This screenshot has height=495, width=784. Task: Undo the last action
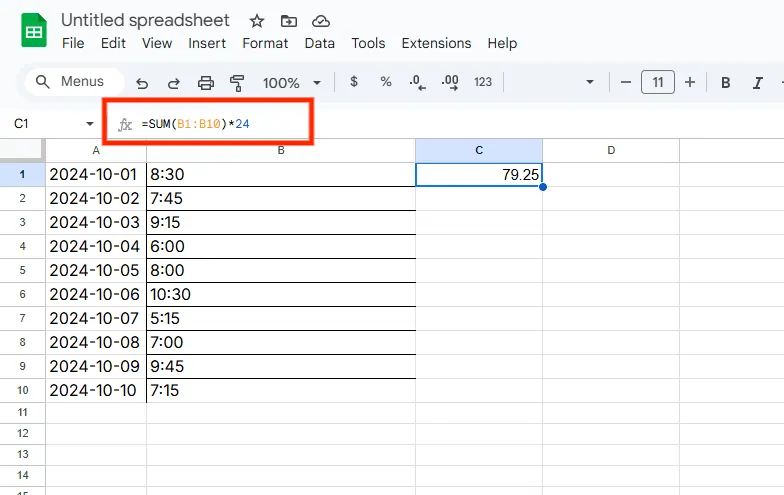[x=142, y=83]
